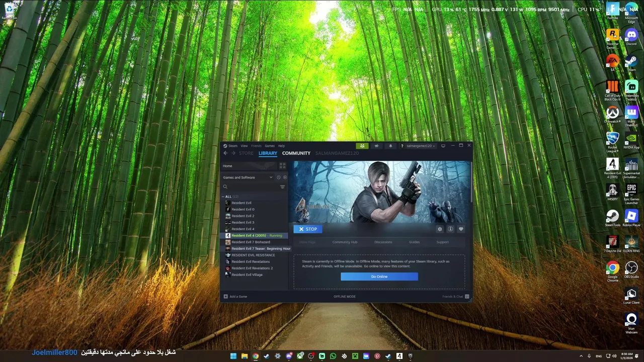644x362 pixels.
Task: Toggle ready-to-play filter icon
Action: click(285, 177)
